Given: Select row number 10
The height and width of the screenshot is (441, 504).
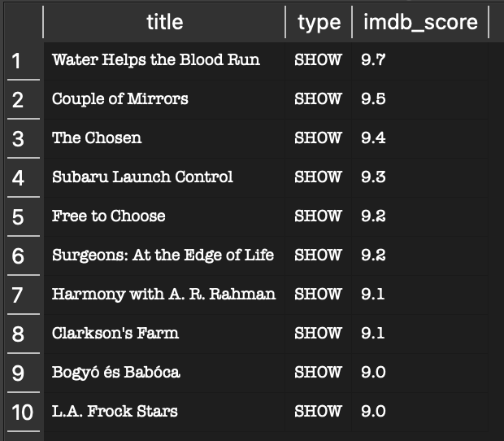Looking at the screenshot, I should pyautogui.click(x=23, y=412).
